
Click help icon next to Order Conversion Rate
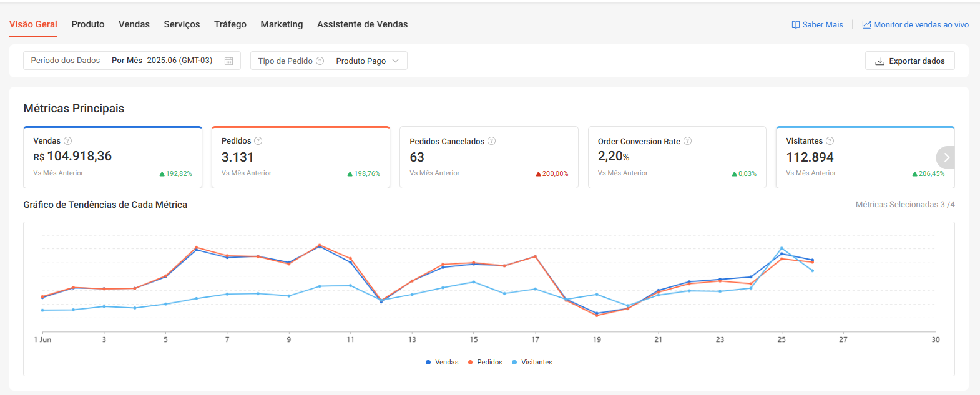point(688,141)
